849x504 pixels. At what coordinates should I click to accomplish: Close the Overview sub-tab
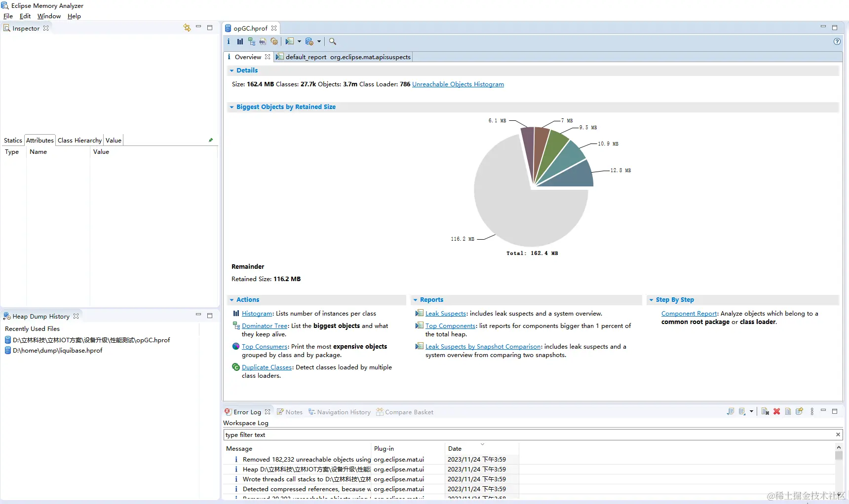[268, 57]
